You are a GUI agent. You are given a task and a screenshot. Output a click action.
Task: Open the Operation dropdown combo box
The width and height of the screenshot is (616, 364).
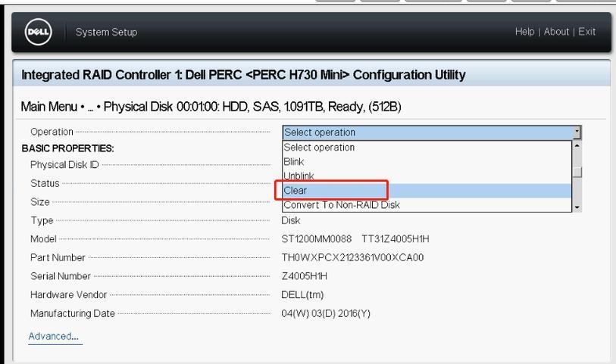pos(432,132)
